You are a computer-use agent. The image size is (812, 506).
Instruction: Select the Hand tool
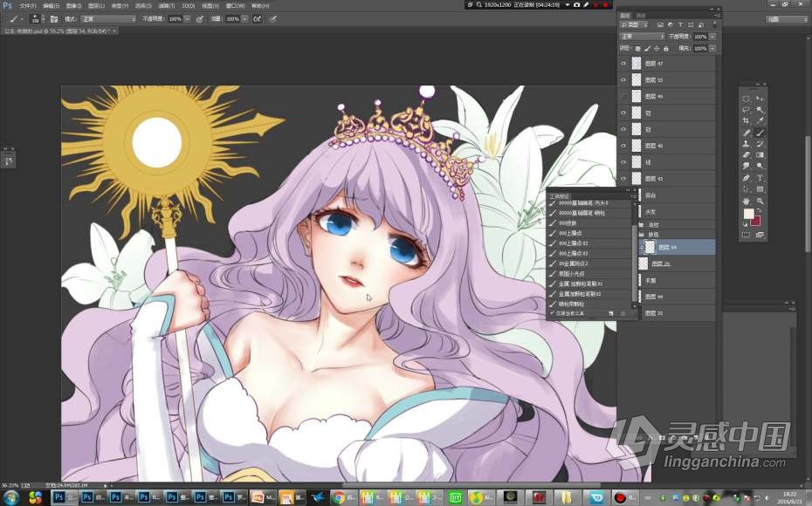pos(747,201)
